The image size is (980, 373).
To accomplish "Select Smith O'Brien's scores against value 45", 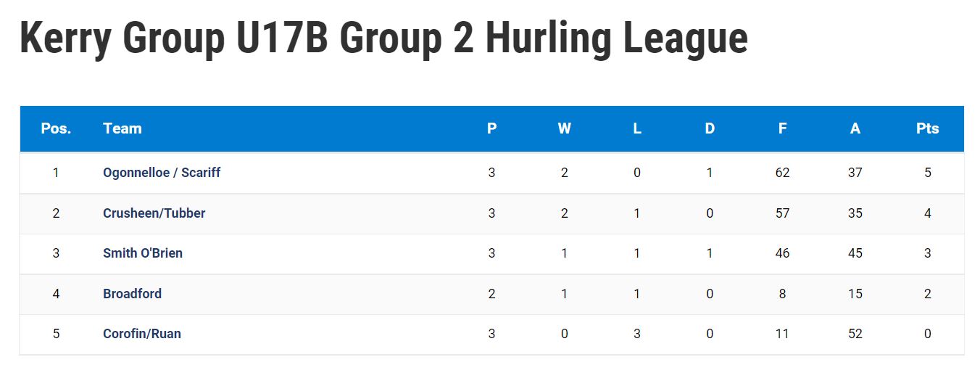I will 855,253.
